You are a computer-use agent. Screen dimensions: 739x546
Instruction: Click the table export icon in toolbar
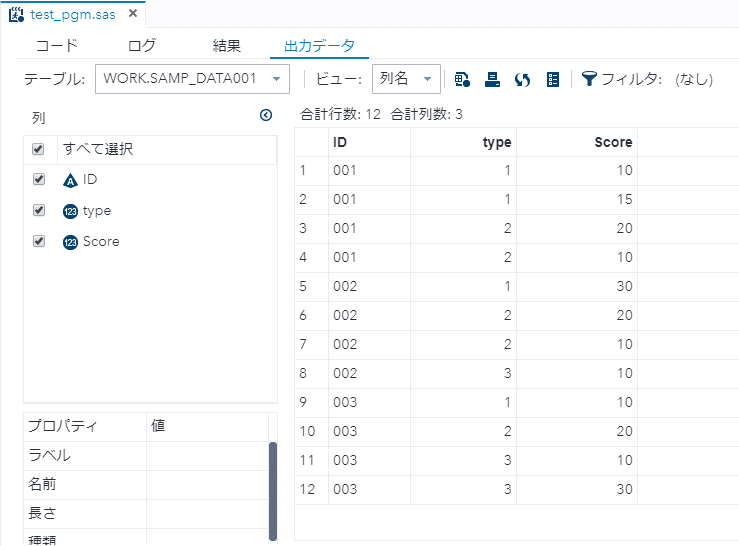pyautogui.click(x=462, y=79)
